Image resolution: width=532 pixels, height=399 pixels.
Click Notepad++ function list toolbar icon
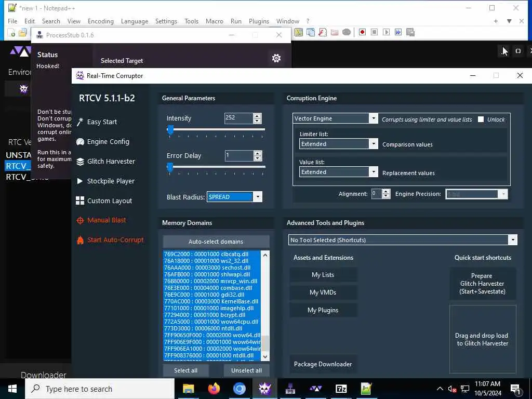tap(322, 32)
